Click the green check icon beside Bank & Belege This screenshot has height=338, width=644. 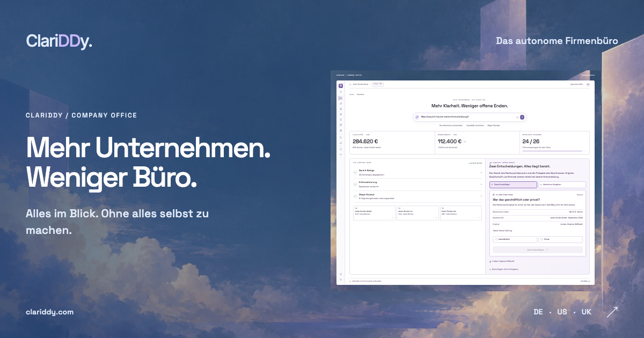click(355, 172)
